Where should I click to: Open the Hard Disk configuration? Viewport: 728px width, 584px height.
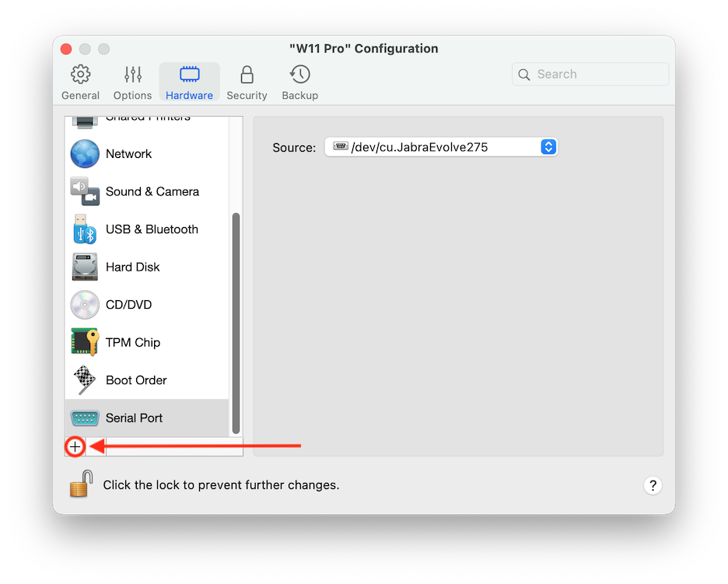132,267
